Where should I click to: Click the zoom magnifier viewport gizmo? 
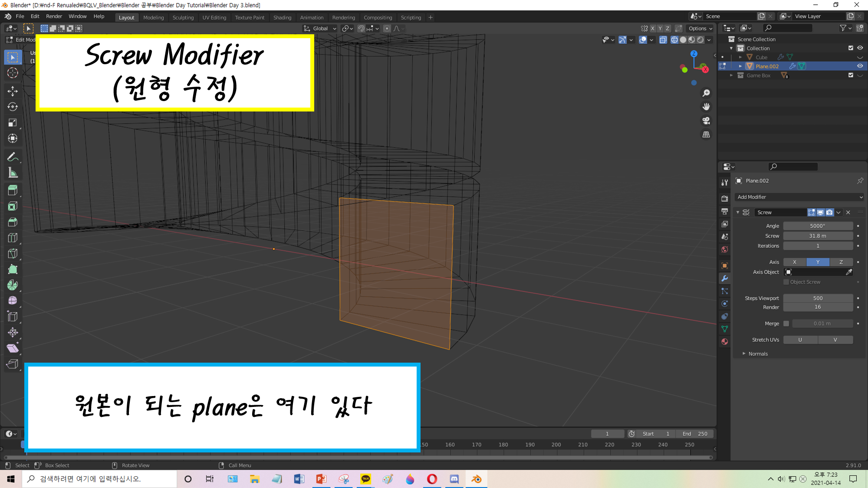click(x=706, y=93)
